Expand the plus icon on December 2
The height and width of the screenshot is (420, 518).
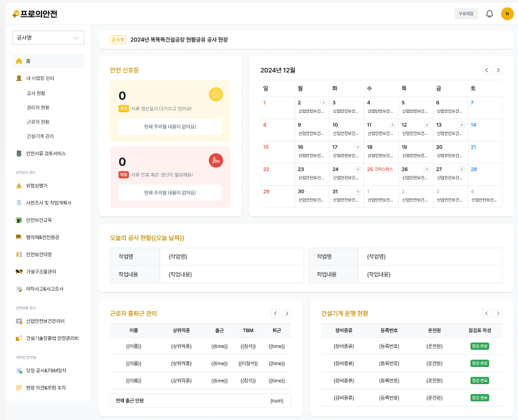[x=323, y=103]
